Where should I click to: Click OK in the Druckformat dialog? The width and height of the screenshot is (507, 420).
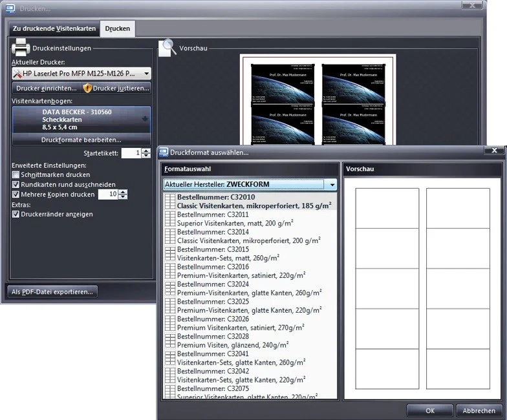point(429,411)
